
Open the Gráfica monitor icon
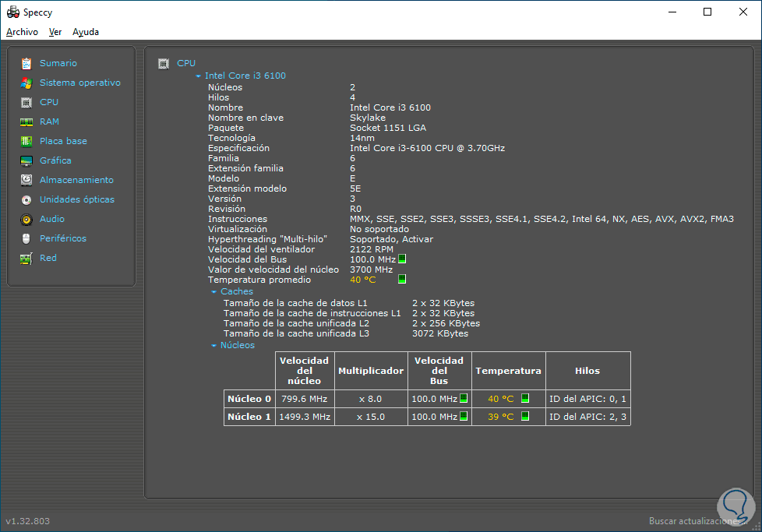coord(26,160)
